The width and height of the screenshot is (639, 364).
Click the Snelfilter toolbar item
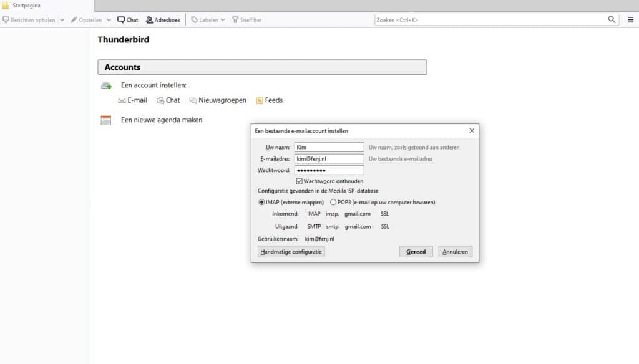click(x=246, y=20)
